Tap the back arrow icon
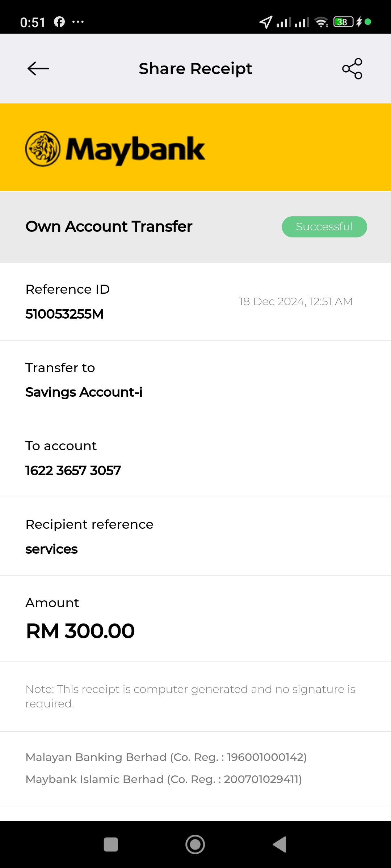391x868 pixels. (x=38, y=68)
